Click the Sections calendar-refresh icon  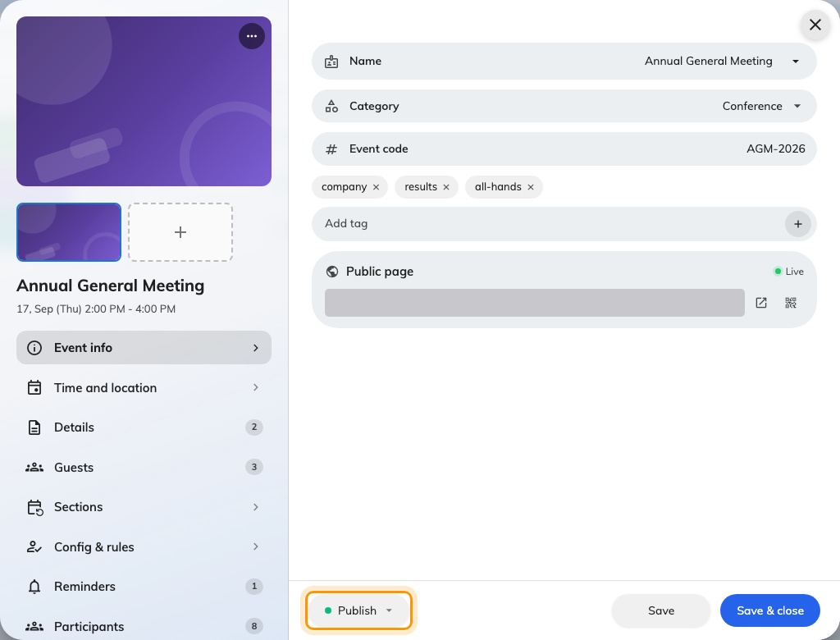[34, 507]
